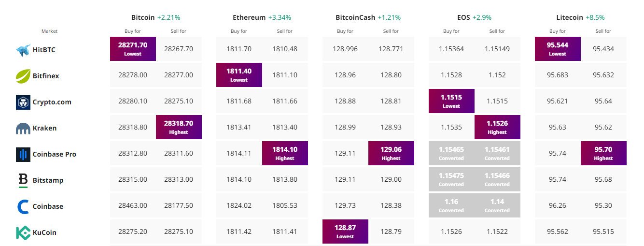Click the KuCoin green logo icon

pos(23,232)
